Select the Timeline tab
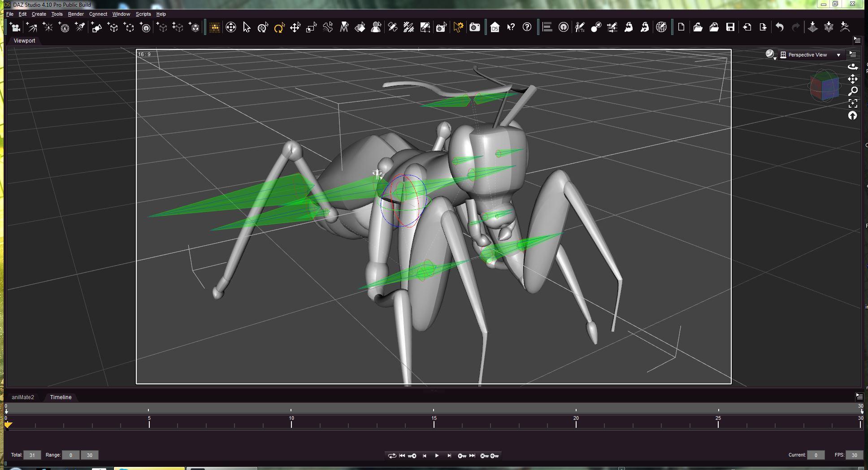 (61, 397)
